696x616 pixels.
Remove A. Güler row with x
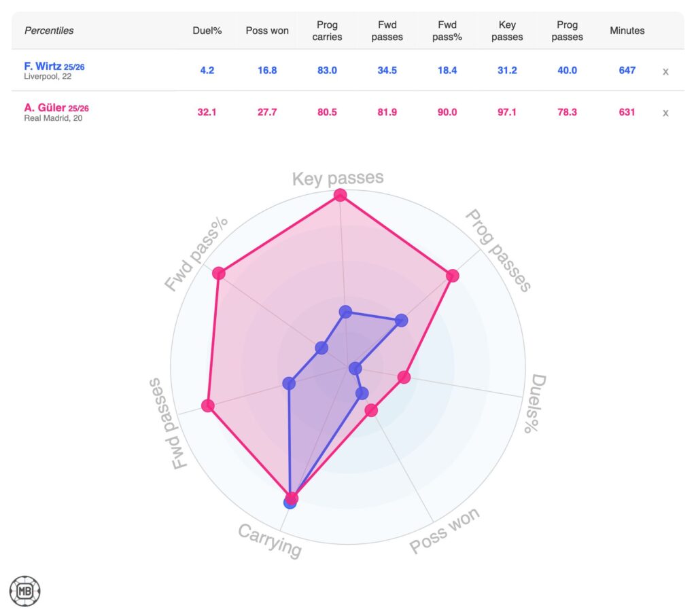tap(665, 113)
